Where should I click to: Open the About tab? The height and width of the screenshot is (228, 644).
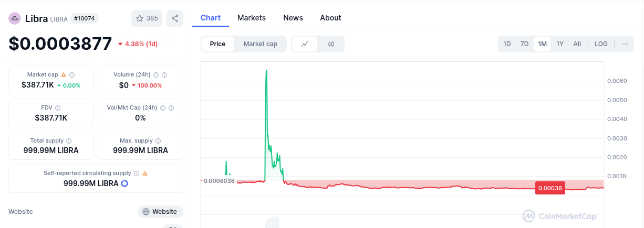[330, 18]
